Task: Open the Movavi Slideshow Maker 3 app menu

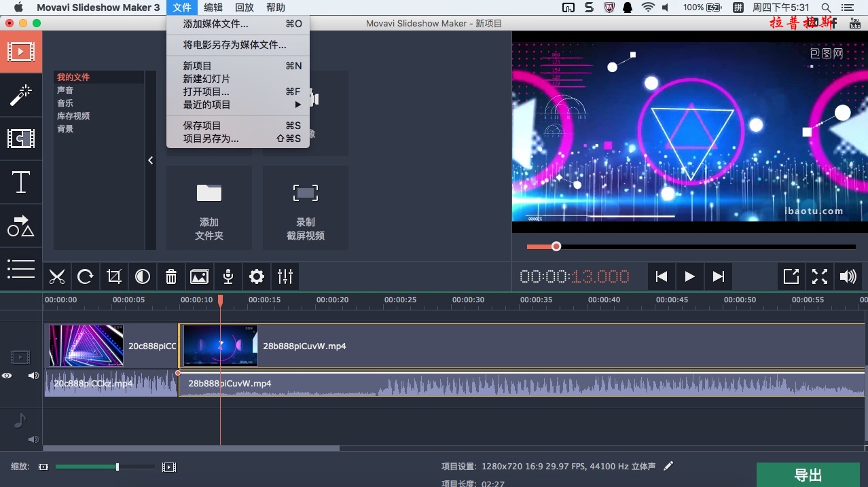Action: pyautogui.click(x=98, y=7)
